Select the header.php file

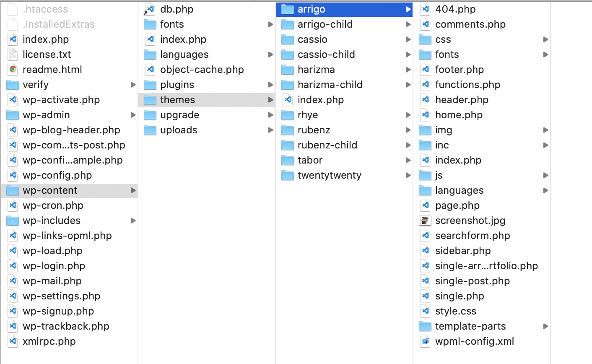point(462,100)
